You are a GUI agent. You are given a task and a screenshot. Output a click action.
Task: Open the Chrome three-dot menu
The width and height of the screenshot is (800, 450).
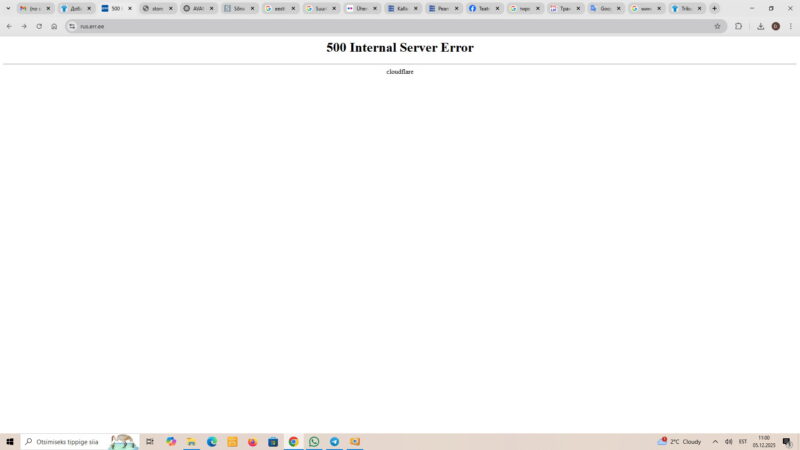[791, 26]
